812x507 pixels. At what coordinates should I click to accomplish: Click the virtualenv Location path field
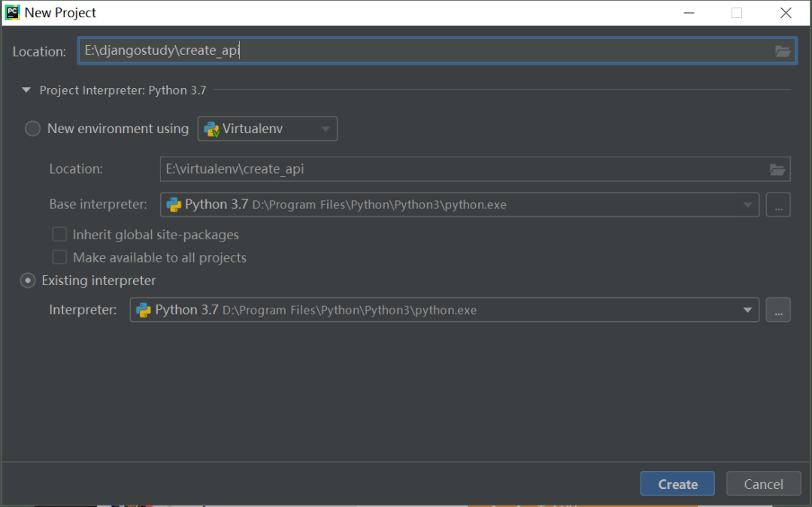[475, 169]
